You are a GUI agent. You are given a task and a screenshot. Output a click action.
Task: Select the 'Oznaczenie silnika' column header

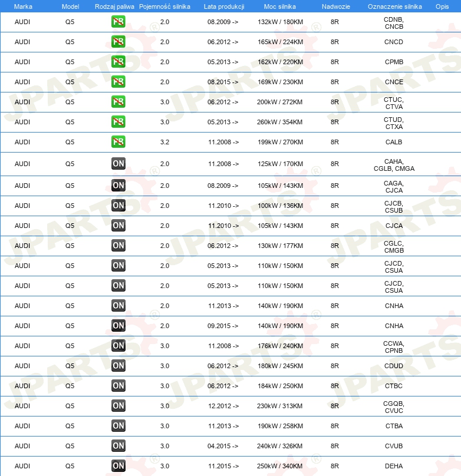(394, 6)
